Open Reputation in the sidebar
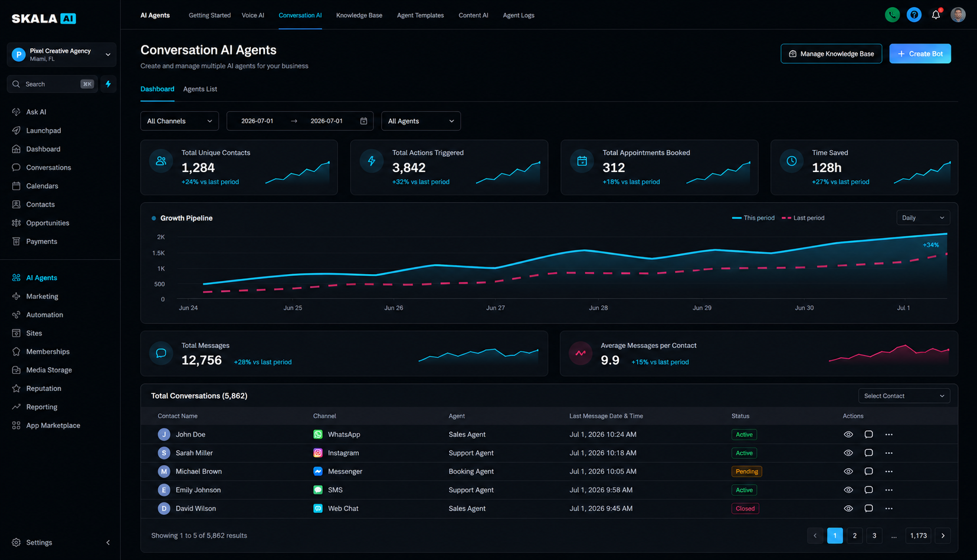 [44, 388]
